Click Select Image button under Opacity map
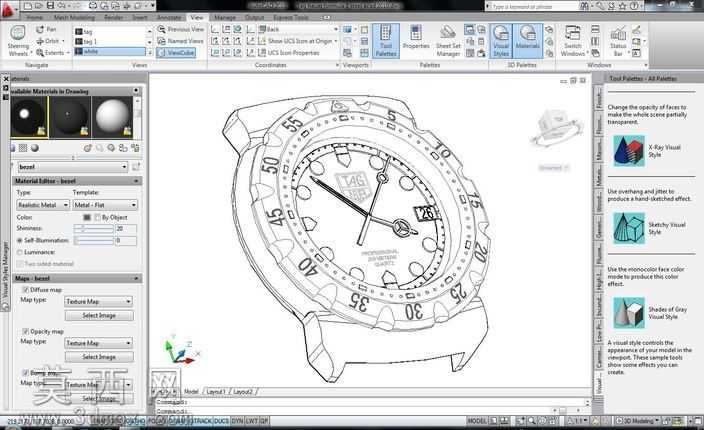Image resolution: width=704 pixels, height=430 pixels. pos(99,357)
